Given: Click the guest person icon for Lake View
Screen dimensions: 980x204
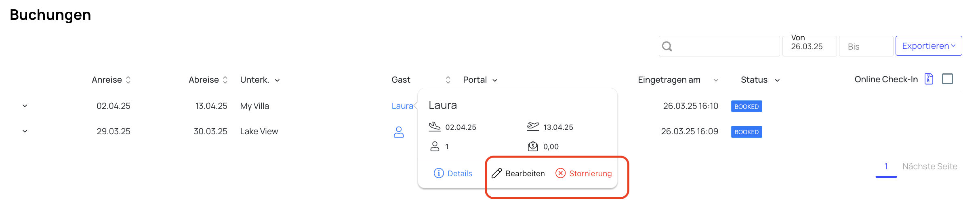Looking at the screenshot, I should click(x=399, y=132).
